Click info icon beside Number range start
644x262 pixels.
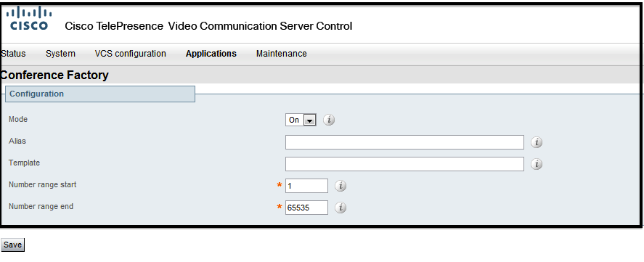[x=341, y=186]
